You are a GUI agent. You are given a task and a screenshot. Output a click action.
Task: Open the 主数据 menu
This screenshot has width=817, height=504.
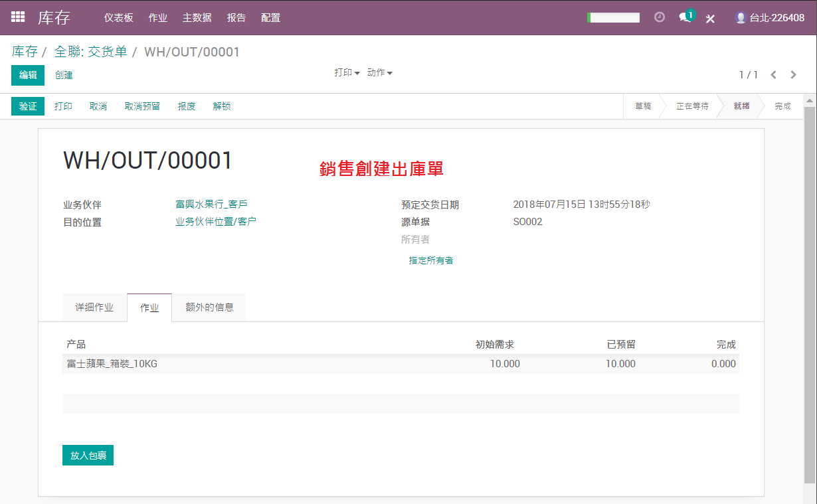click(197, 18)
